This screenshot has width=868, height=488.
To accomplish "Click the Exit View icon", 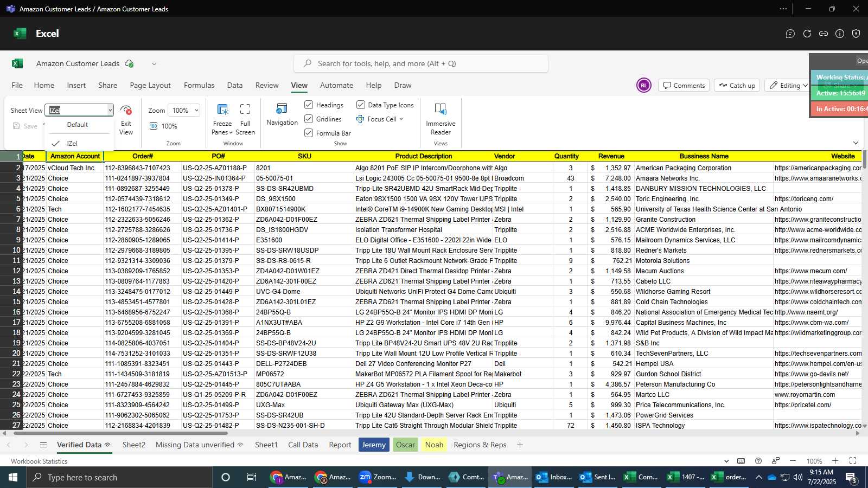I will [126, 110].
